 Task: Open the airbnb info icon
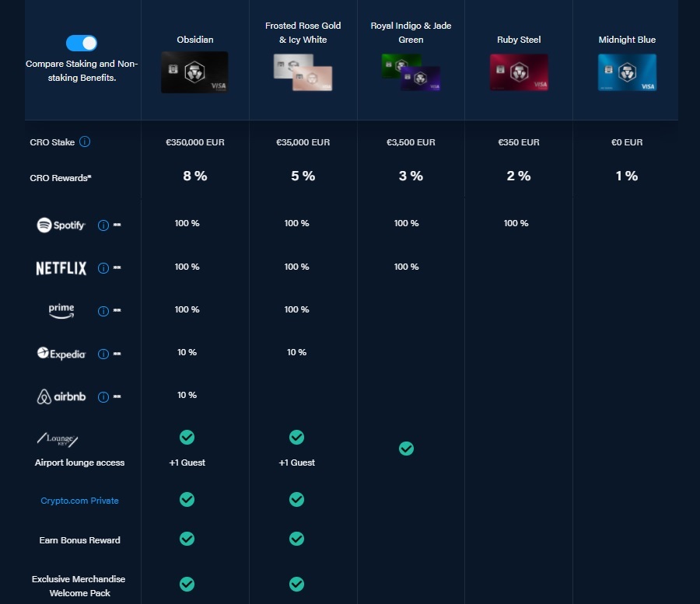tap(103, 396)
